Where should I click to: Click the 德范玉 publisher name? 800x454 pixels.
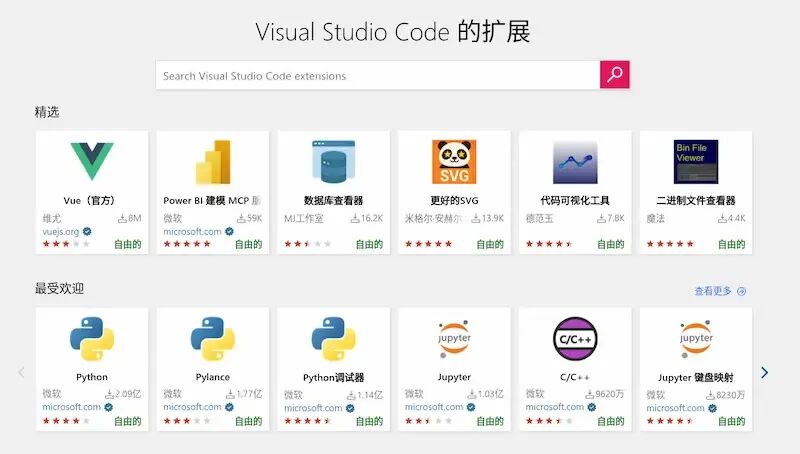tap(539, 219)
